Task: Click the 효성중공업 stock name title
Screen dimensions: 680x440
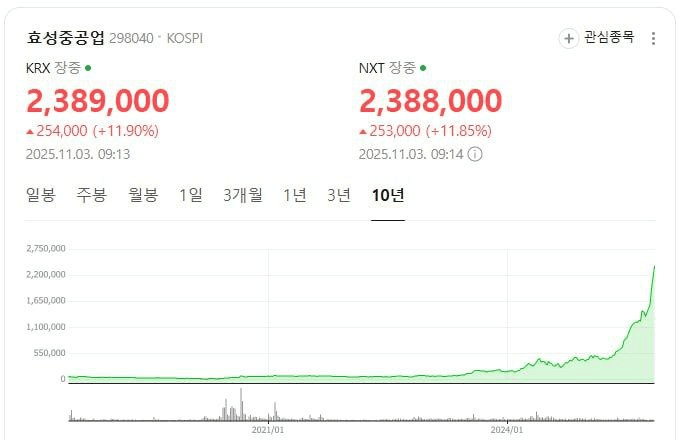Action: pyautogui.click(x=66, y=38)
